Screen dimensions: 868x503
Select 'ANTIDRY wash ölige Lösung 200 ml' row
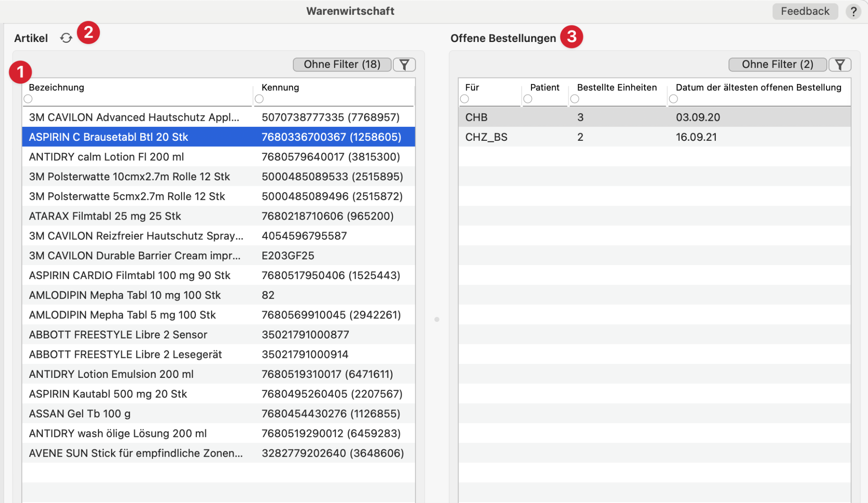219,433
